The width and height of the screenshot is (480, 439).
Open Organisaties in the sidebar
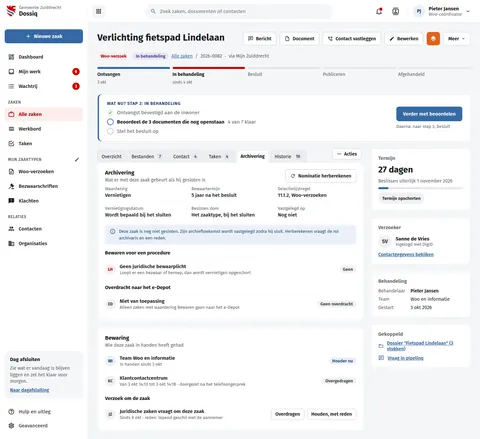point(44,244)
